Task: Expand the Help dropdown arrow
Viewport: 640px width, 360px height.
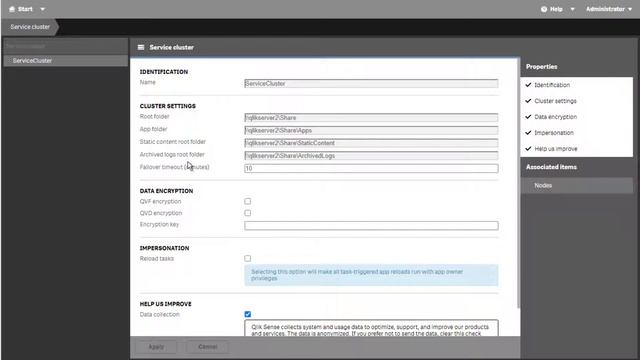Action: (x=572, y=9)
